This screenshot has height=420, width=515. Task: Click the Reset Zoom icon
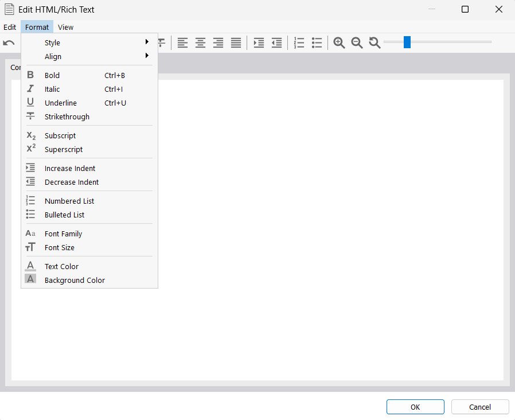pos(374,42)
